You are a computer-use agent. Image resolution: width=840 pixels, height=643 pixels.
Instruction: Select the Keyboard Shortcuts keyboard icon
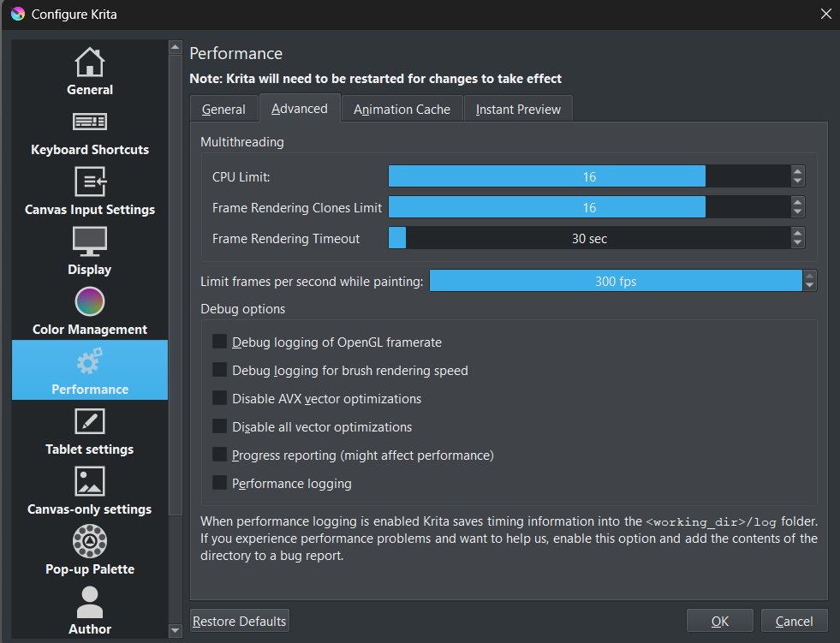pos(90,122)
